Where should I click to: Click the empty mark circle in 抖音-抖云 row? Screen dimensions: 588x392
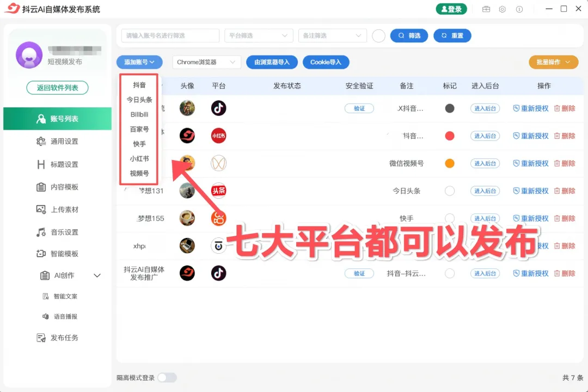point(450,273)
